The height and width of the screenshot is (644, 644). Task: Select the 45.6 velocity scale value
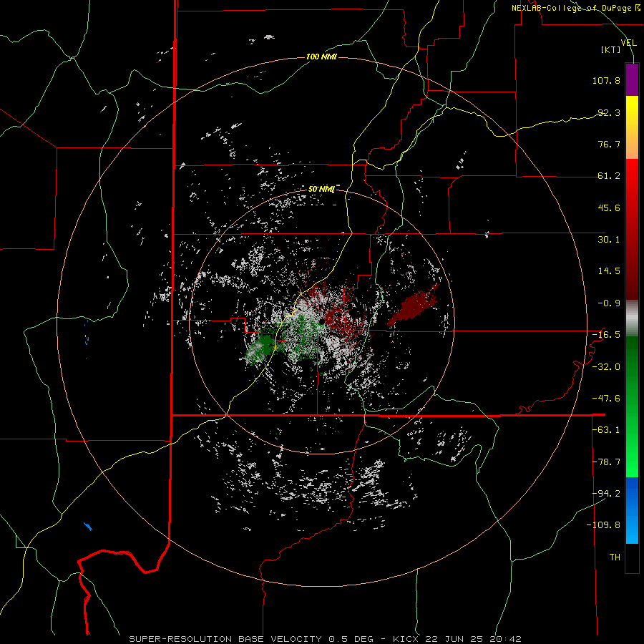point(609,208)
